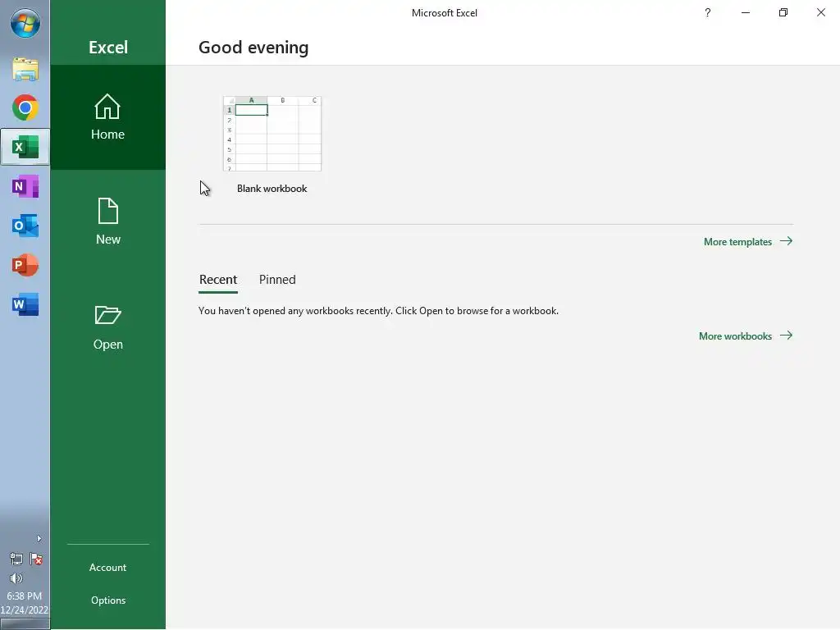Launch OneNote from taskbar

25,186
